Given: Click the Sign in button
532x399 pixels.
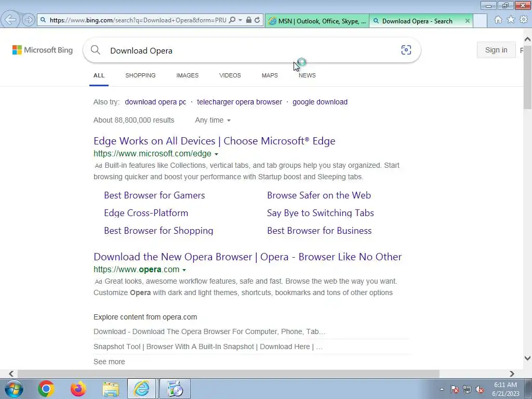Looking at the screenshot, I should point(496,50).
